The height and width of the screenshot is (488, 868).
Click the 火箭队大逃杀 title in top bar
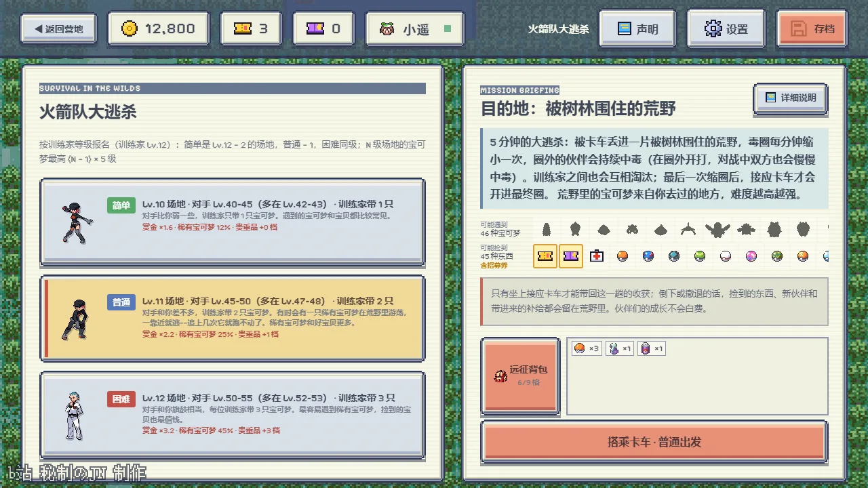click(559, 29)
